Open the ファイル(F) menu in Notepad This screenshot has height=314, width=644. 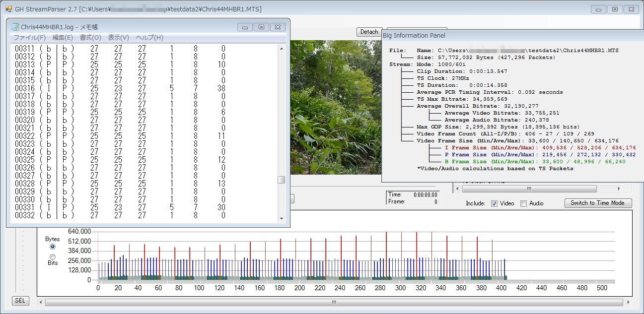coord(29,38)
